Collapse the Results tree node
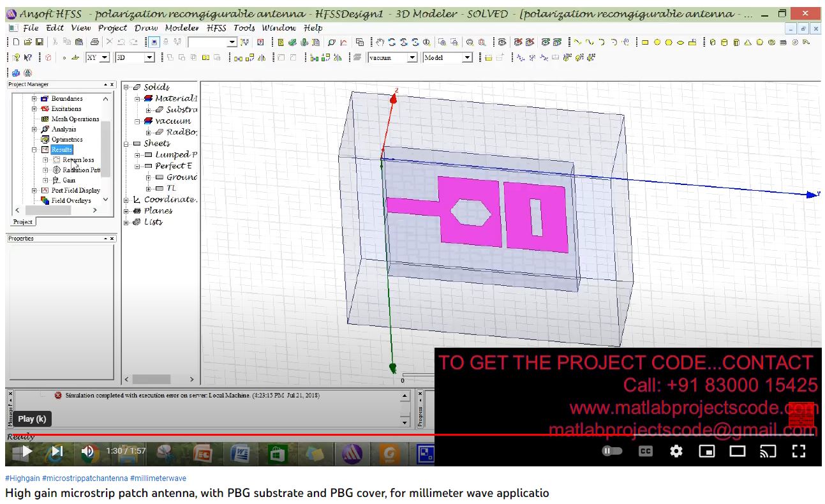 pos(34,150)
